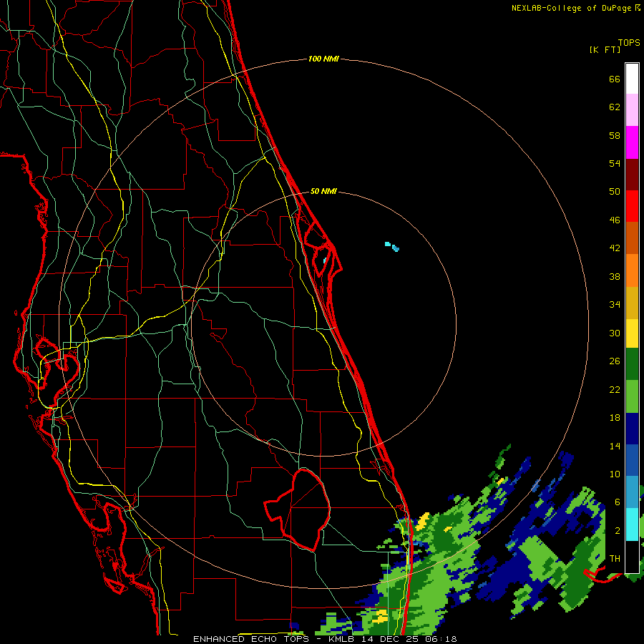Click the dark red 54 kft swatch
The image size is (644, 644).
coord(632,175)
